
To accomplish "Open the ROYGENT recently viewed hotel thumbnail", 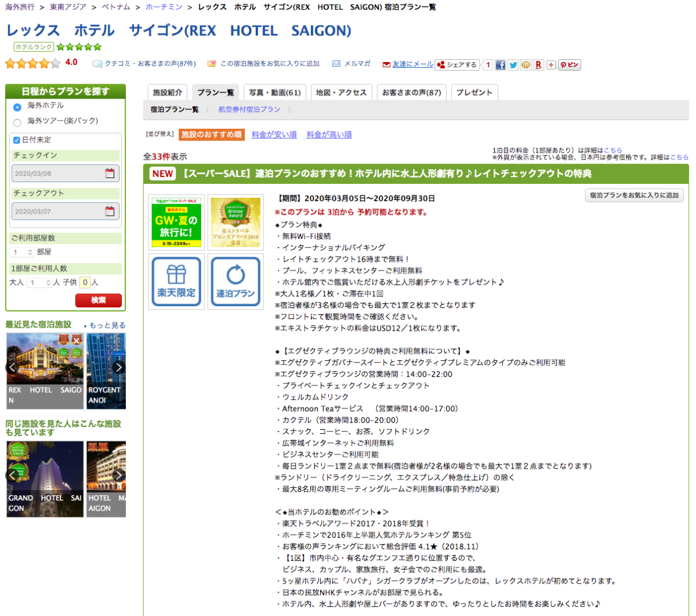I will [106, 371].
